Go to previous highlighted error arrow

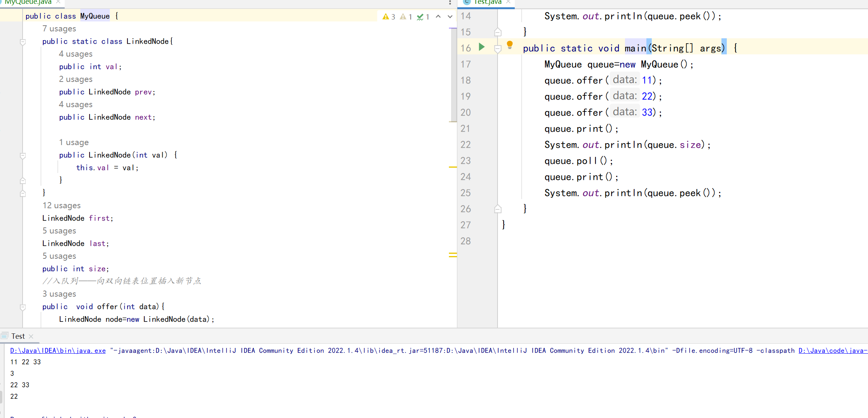click(438, 16)
